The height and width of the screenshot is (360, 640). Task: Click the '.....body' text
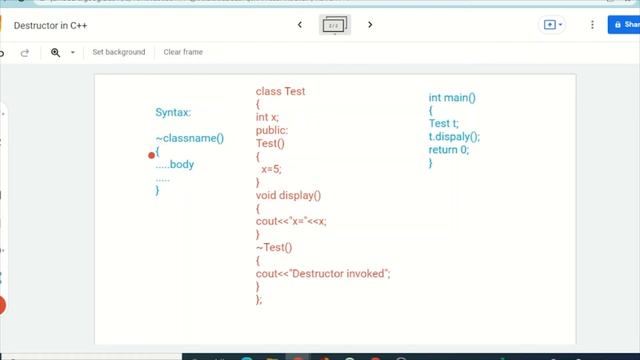coord(175,164)
